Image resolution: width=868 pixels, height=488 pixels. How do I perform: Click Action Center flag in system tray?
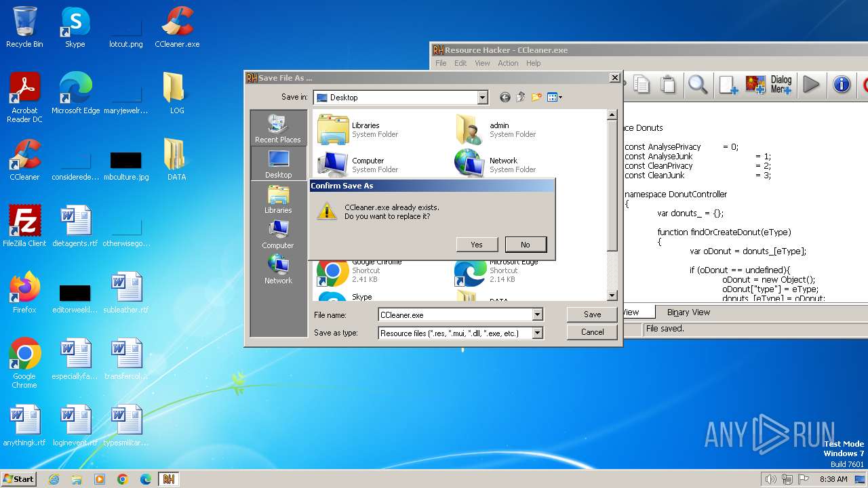[x=804, y=479]
